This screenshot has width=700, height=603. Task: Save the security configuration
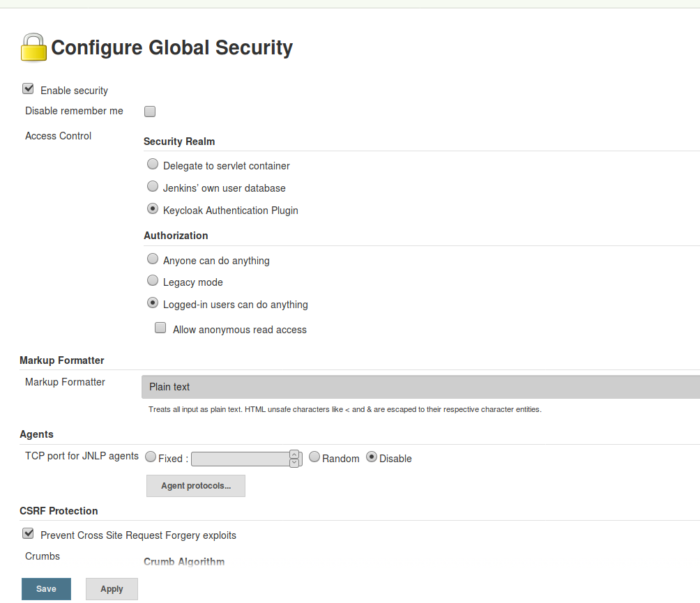point(47,589)
